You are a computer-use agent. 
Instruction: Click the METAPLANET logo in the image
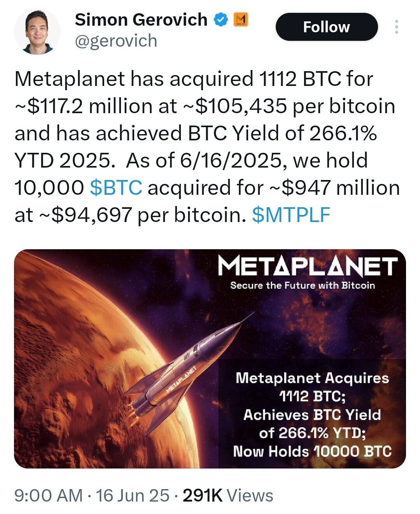(x=308, y=266)
